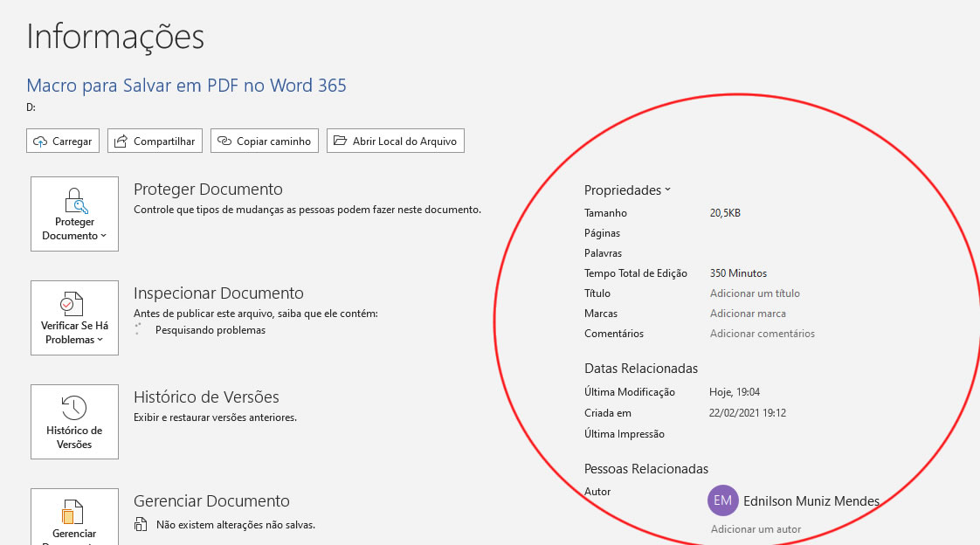Click the Compartilhar share button

(x=155, y=141)
